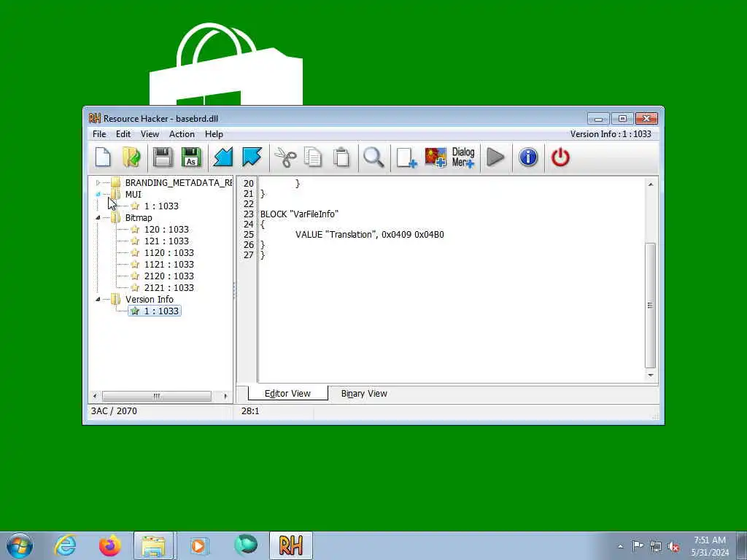Open the taskbar clock showing 7:51 AM
The width and height of the screenshot is (747, 560).
coord(710,546)
